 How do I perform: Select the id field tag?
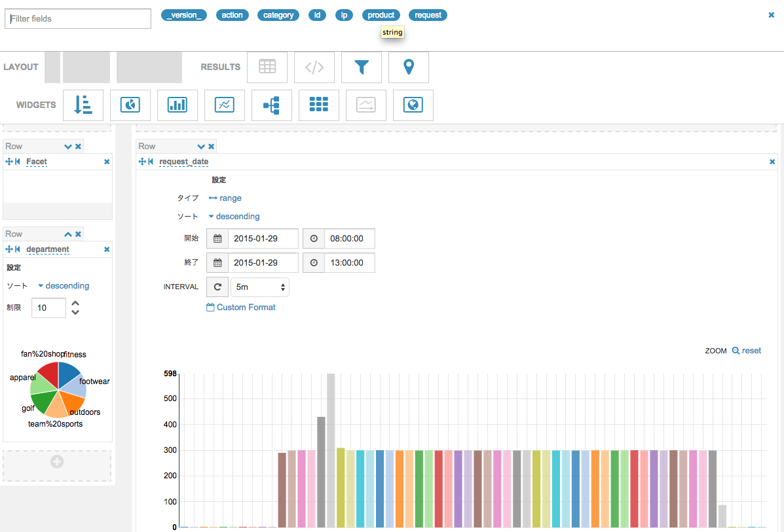[x=317, y=15]
